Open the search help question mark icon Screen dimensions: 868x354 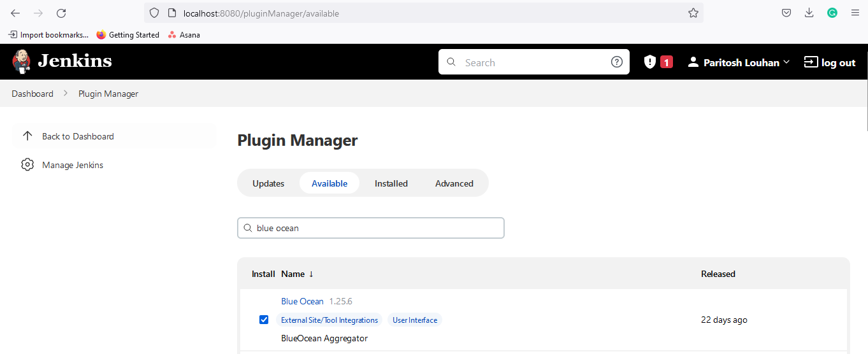[616, 62]
